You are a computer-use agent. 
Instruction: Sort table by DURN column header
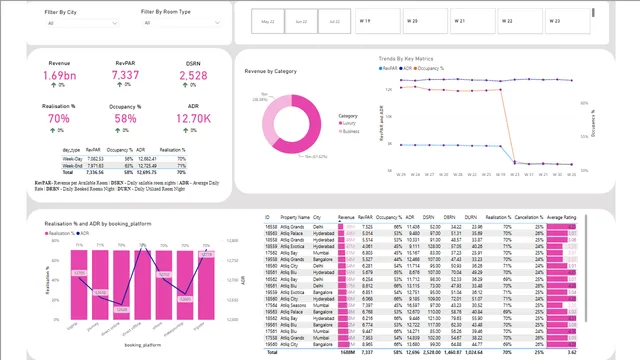pos(471,218)
